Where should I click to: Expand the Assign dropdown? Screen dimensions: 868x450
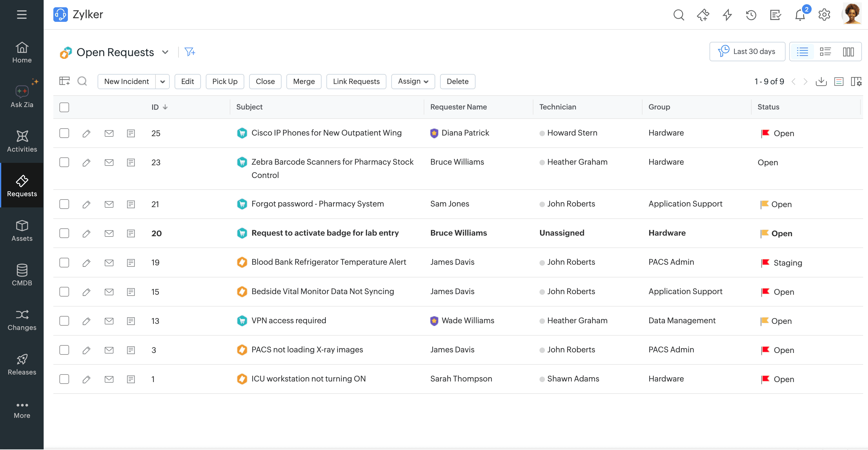coord(413,81)
